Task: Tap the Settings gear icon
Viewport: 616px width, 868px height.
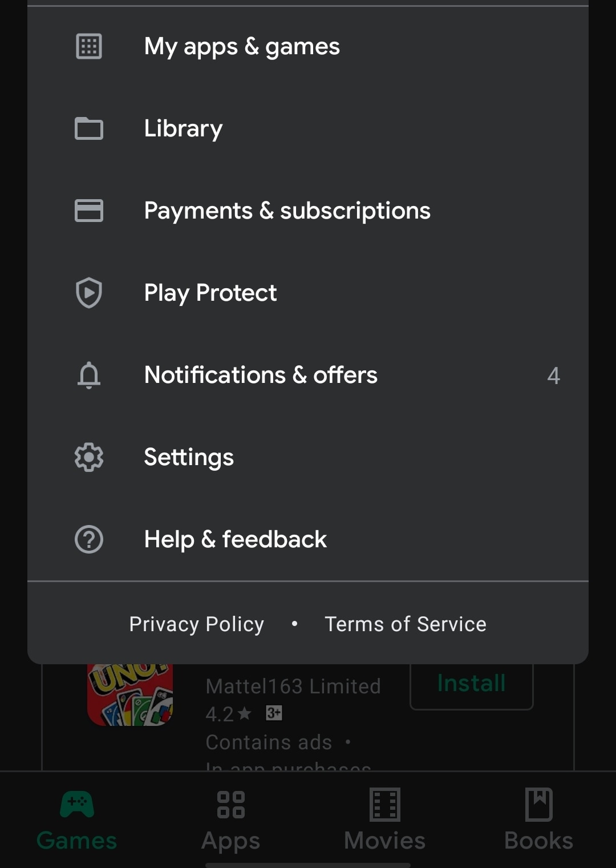Action: click(x=89, y=457)
